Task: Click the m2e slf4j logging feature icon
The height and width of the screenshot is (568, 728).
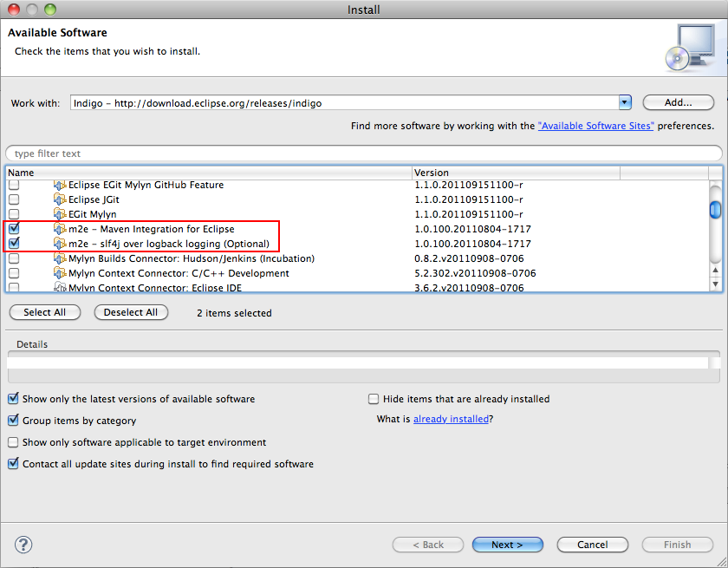Action: 60,244
